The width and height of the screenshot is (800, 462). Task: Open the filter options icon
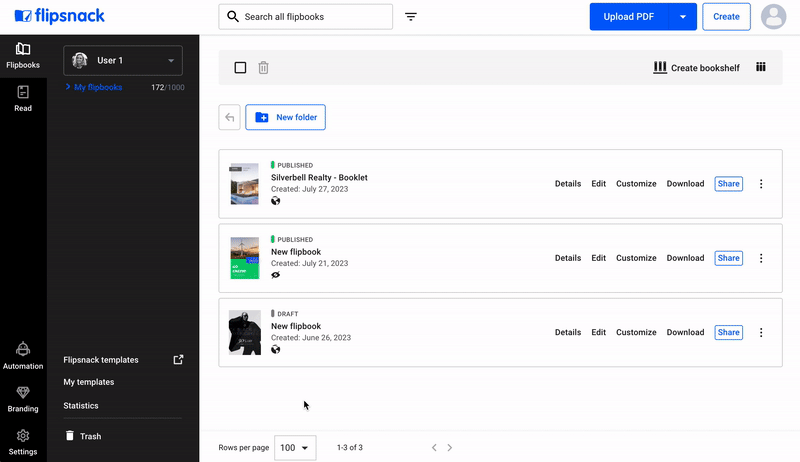(x=411, y=17)
